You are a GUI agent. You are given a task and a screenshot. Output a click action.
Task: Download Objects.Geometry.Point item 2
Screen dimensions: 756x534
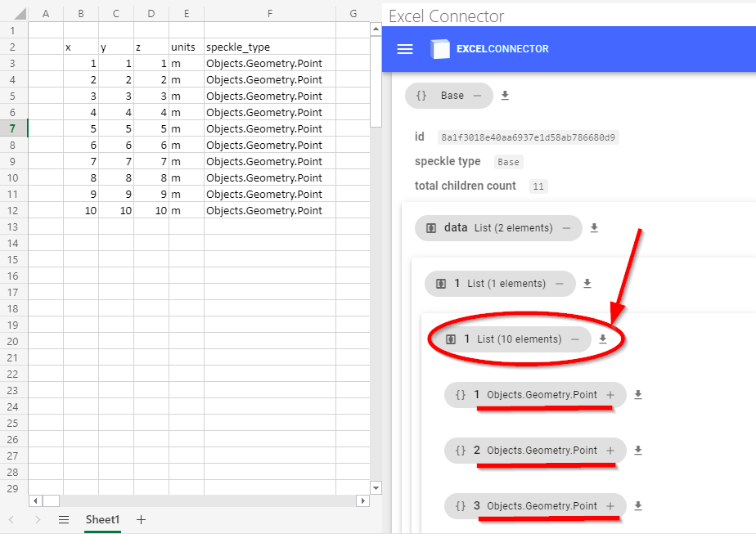[638, 450]
